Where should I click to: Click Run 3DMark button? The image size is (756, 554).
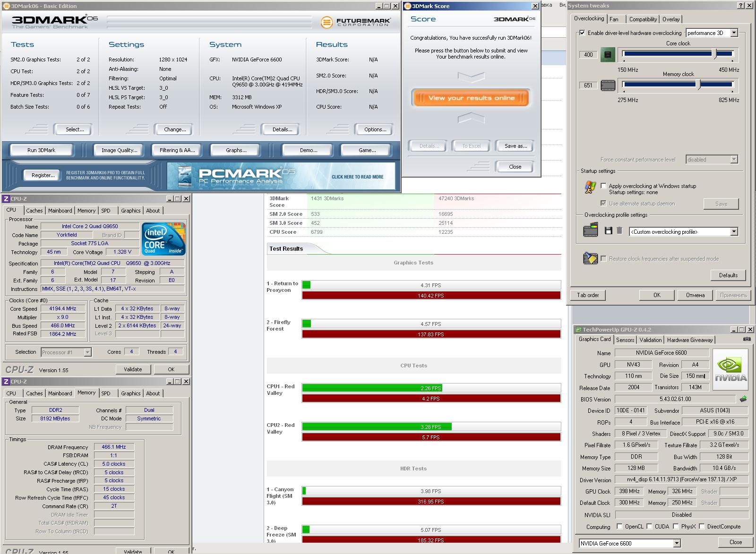pyautogui.click(x=41, y=150)
